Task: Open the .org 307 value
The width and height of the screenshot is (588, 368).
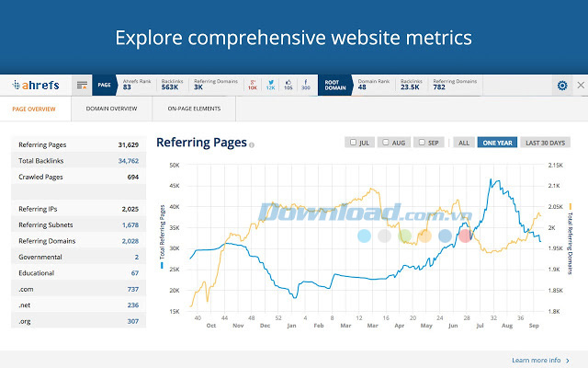Action: (132, 321)
